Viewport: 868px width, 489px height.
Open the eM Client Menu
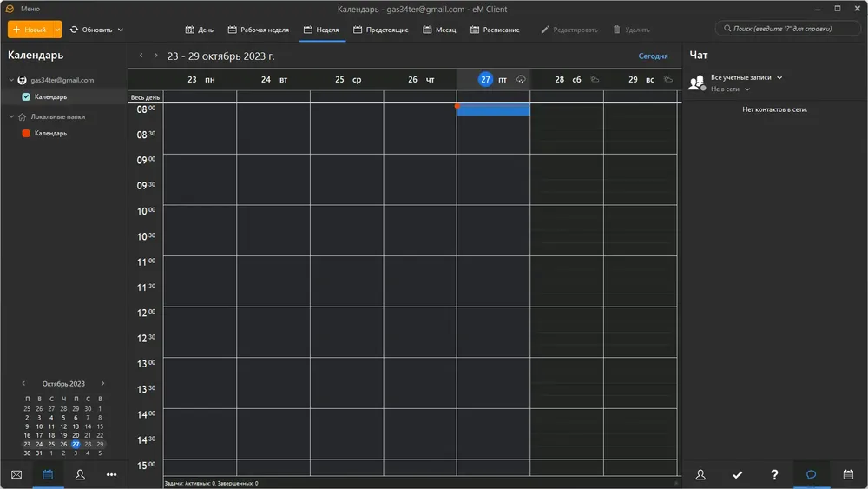(x=30, y=9)
